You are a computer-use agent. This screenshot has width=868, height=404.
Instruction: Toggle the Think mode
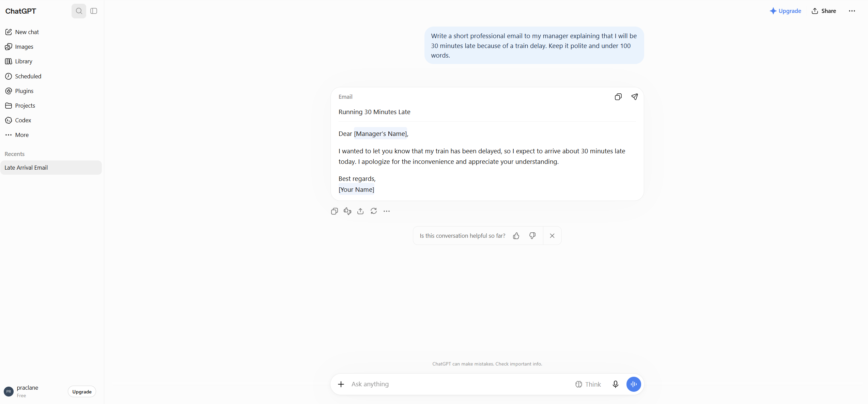coord(588,384)
